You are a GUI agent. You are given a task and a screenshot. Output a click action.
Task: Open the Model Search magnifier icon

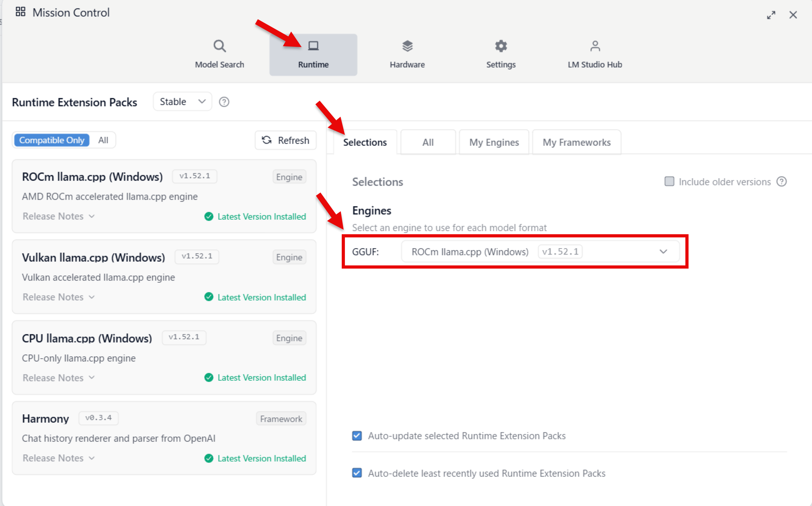point(220,46)
